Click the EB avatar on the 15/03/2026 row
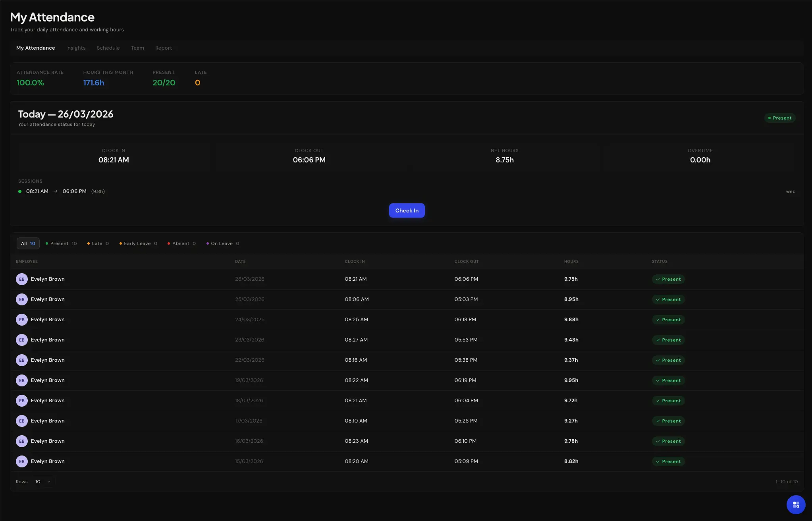The image size is (812, 521). point(22,461)
